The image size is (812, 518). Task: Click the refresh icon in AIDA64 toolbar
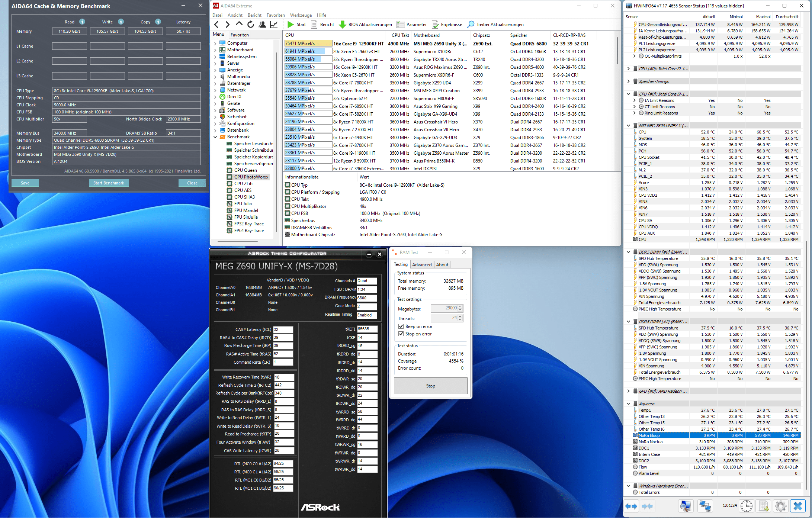coord(251,25)
